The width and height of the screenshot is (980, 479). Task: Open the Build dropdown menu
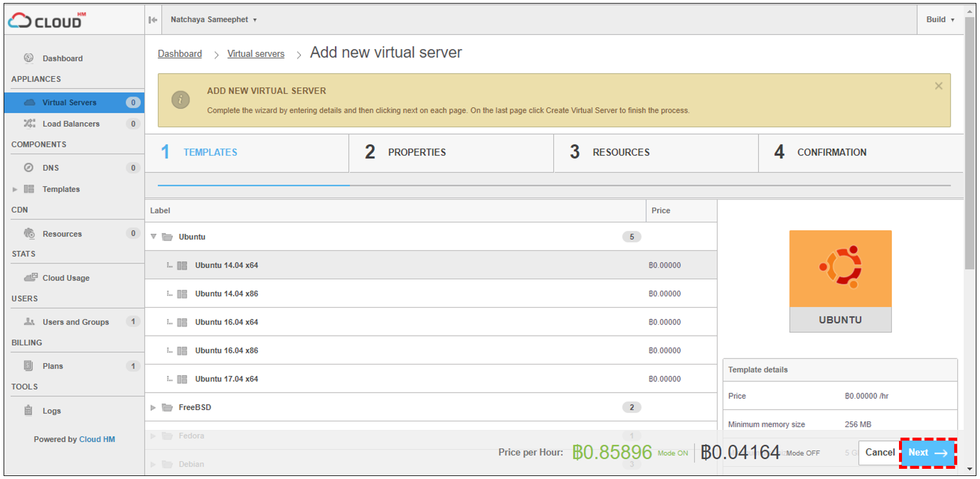pos(940,20)
